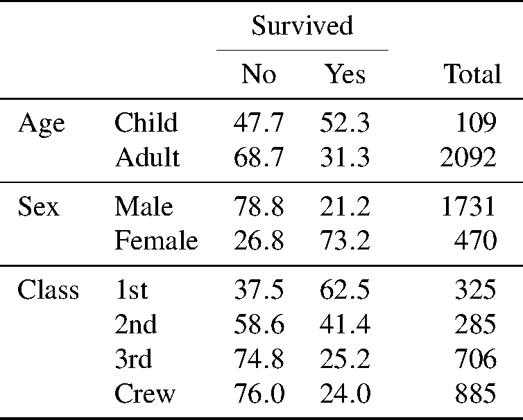Click the Male row label

pos(144,207)
